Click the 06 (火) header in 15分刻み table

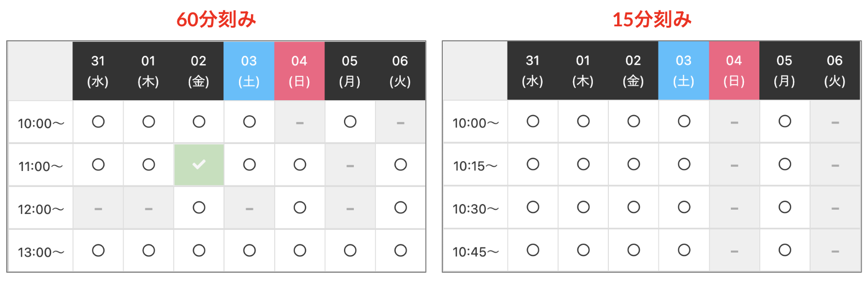[x=834, y=70]
